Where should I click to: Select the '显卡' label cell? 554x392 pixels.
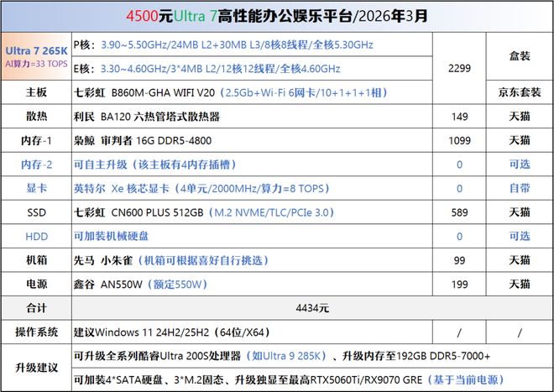(x=36, y=188)
